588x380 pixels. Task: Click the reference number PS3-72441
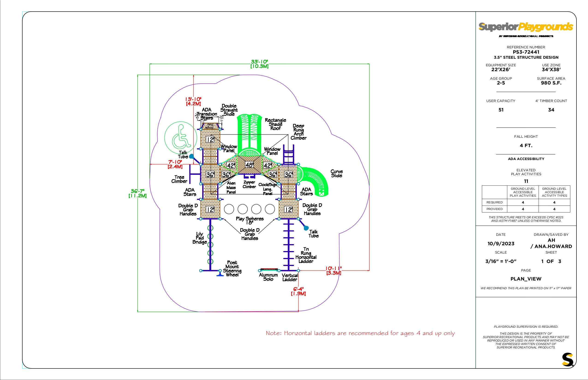coord(526,52)
